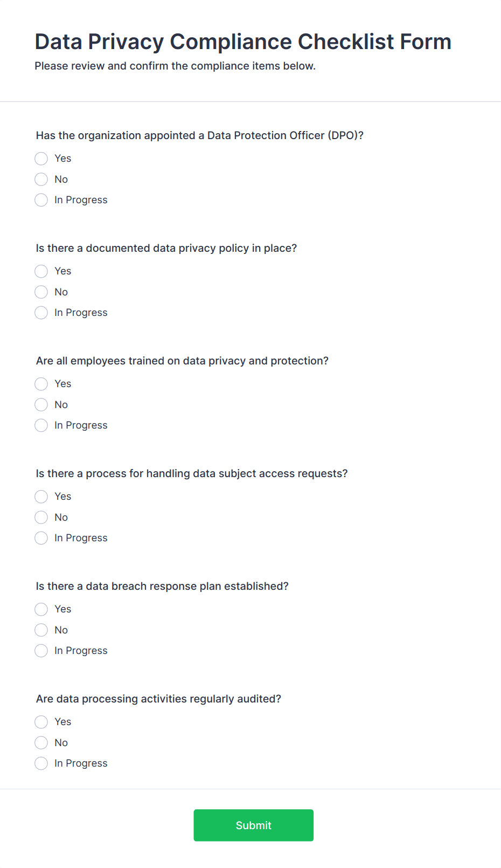Choose No for documented privacy policy

tap(41, 292)
